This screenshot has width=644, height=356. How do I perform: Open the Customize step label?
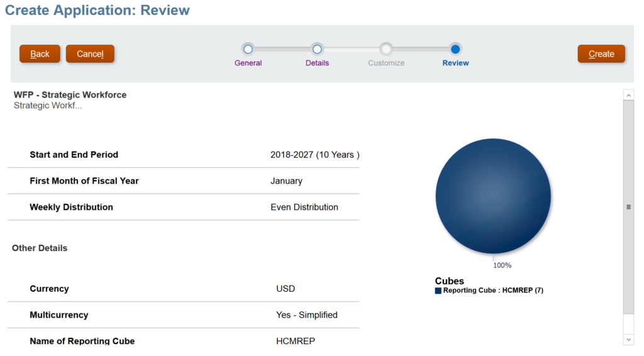pos(386,63)
